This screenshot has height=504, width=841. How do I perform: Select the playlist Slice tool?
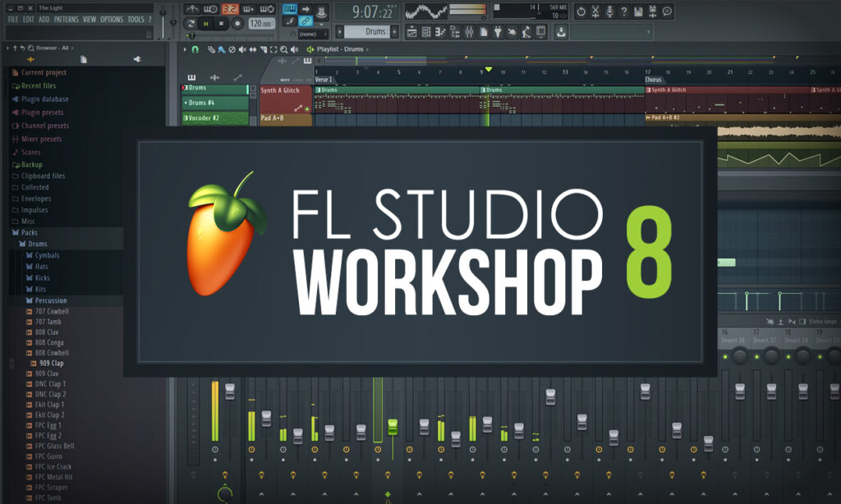click(x=264, y=49)
